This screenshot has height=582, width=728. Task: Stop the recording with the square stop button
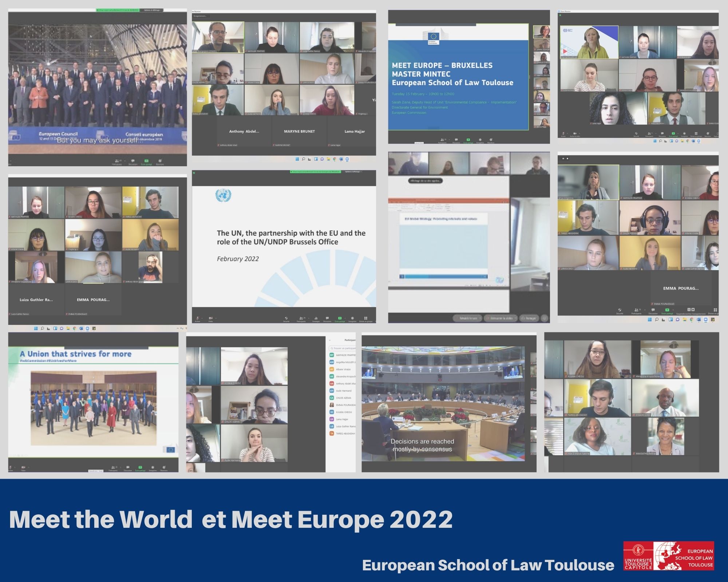(x=693, y=310)
